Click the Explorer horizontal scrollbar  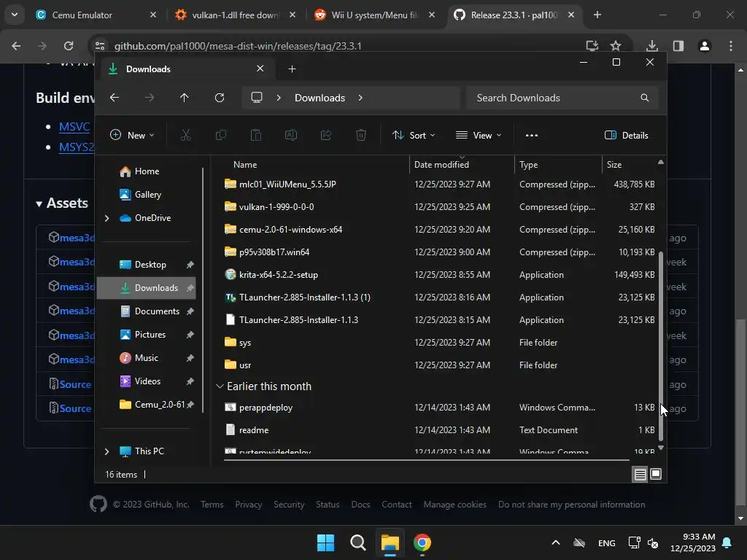click(x=426, y=460)
